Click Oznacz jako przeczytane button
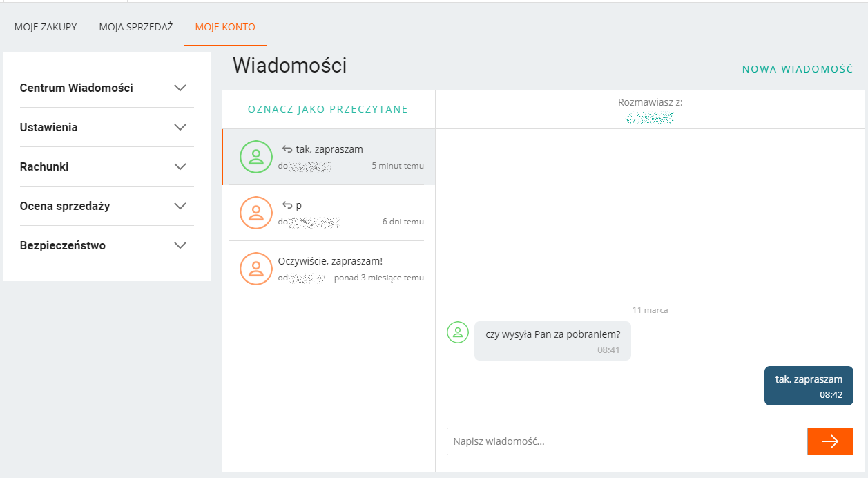The height and width of the screenshot is (478, 868). click(x=328, y=109)
